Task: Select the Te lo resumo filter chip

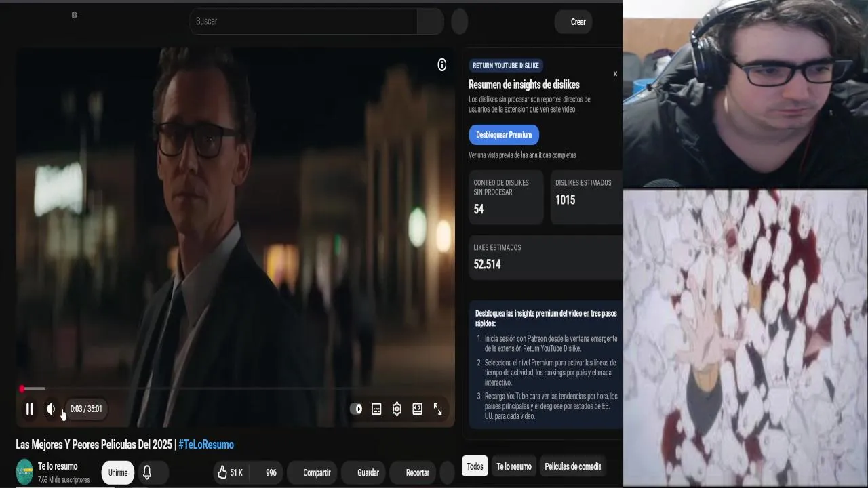Action: pyautogui.click(x=514, y=466)
